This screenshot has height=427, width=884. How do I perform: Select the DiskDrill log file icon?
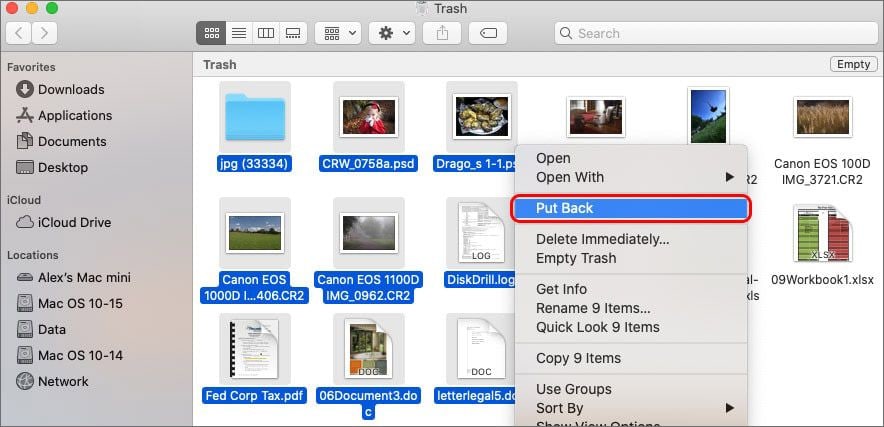click(x=480, y=232)
